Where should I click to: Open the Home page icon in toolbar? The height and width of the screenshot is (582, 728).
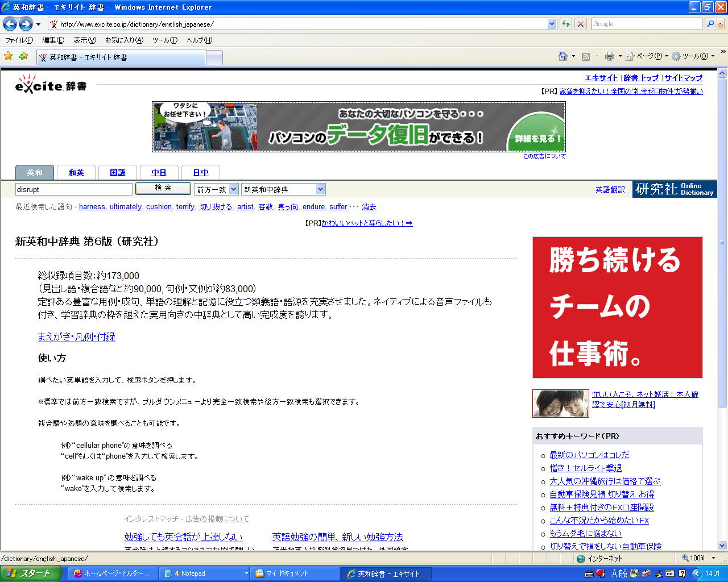[x=563, y=56]
